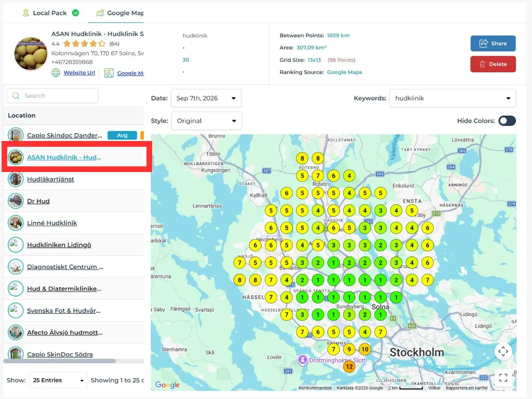Open the Website Url link

[x=79, y=73]
